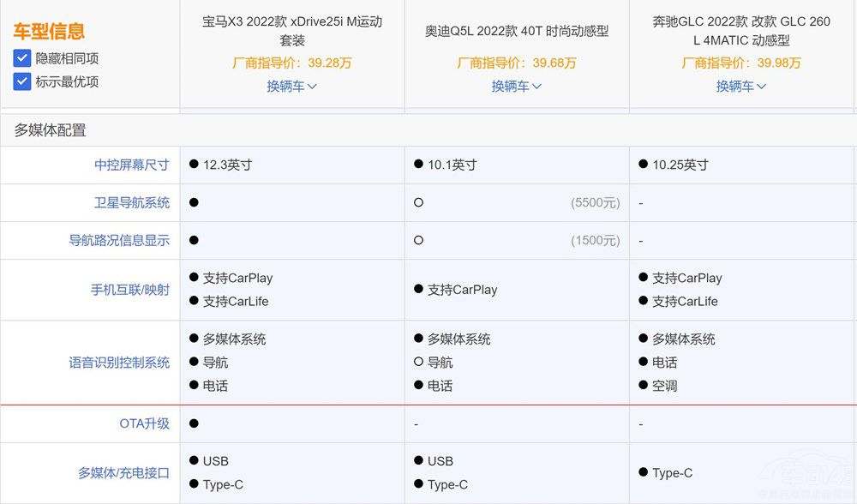Click the 中控屏幕尺寸 row label
857x504 pixels.
pos(132,165)
